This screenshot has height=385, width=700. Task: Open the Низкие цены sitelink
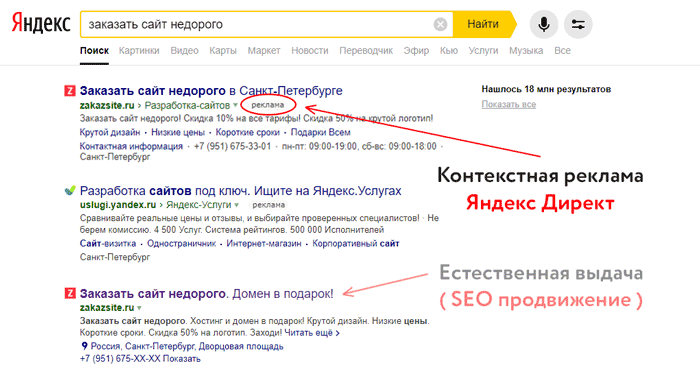tap(178, 132)
